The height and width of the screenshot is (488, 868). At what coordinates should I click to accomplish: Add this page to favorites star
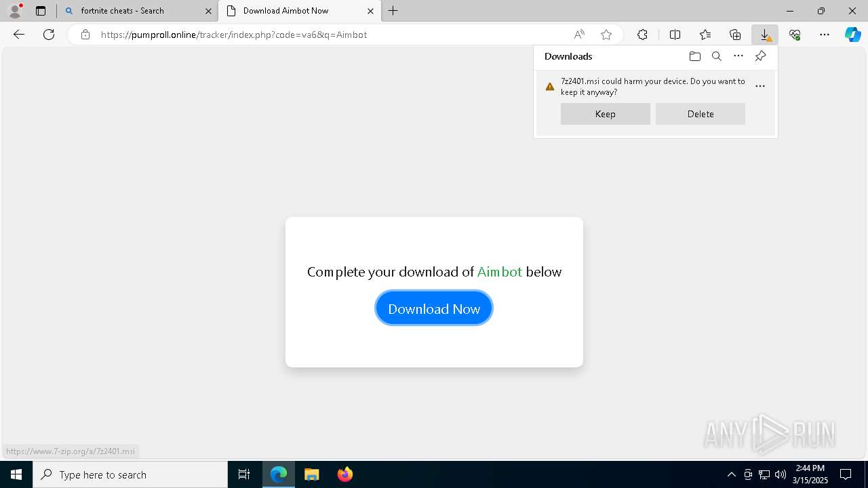click(x=606, y=35)
